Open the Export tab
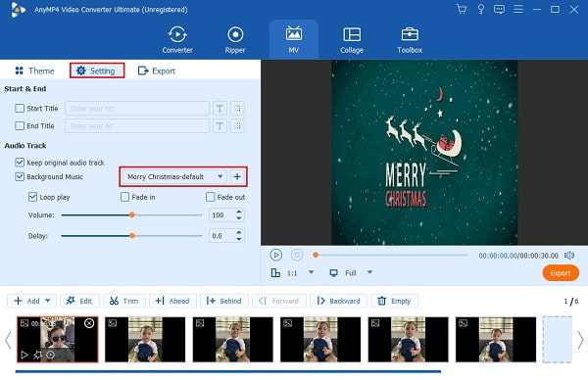 click(x=157, y=71)
